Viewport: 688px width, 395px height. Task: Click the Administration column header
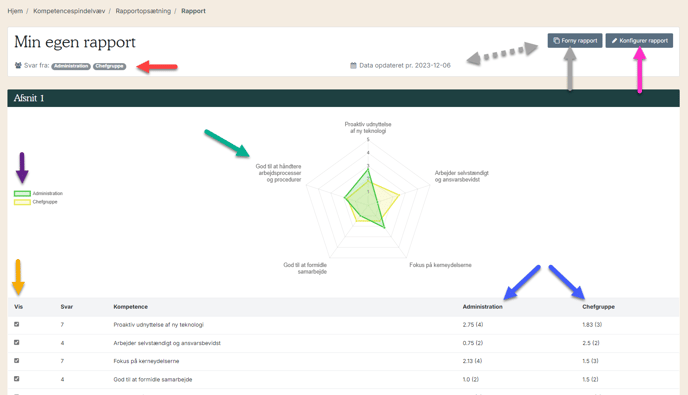482,307
